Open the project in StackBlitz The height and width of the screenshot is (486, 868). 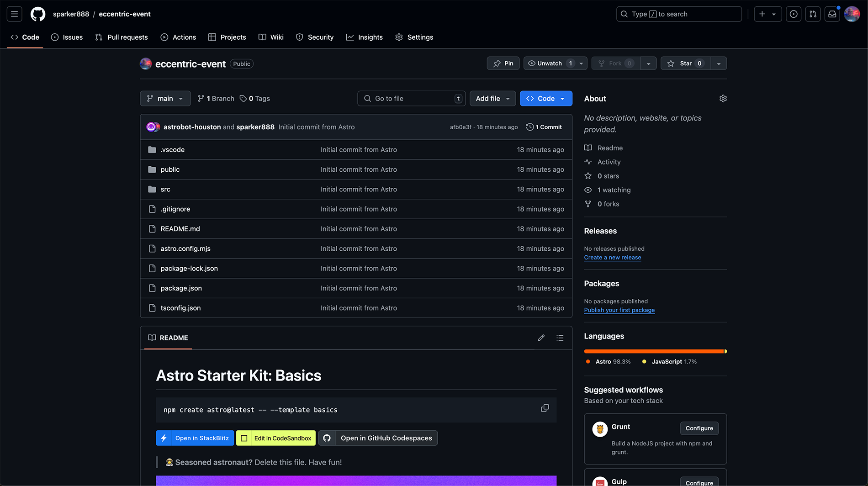[x=195, y=438]
